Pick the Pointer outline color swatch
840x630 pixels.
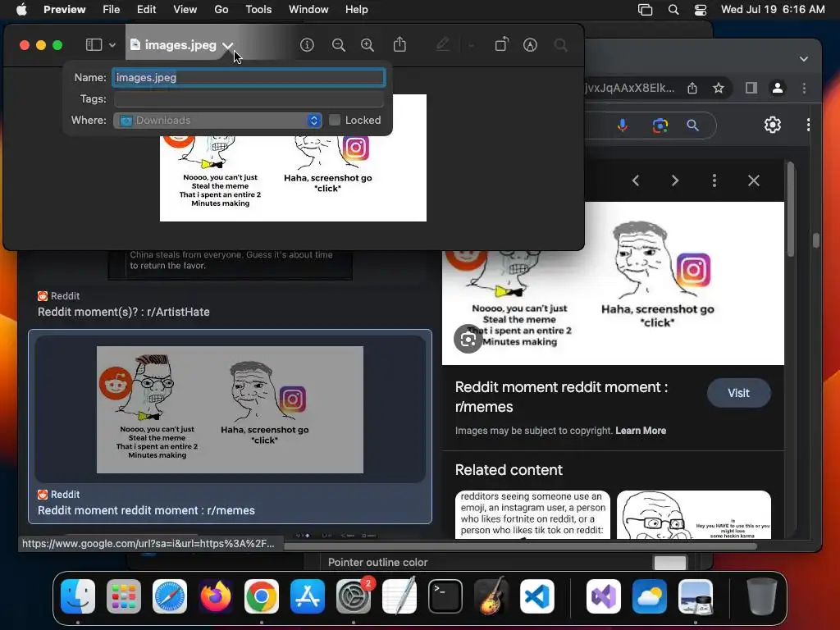tap(670, 563)
